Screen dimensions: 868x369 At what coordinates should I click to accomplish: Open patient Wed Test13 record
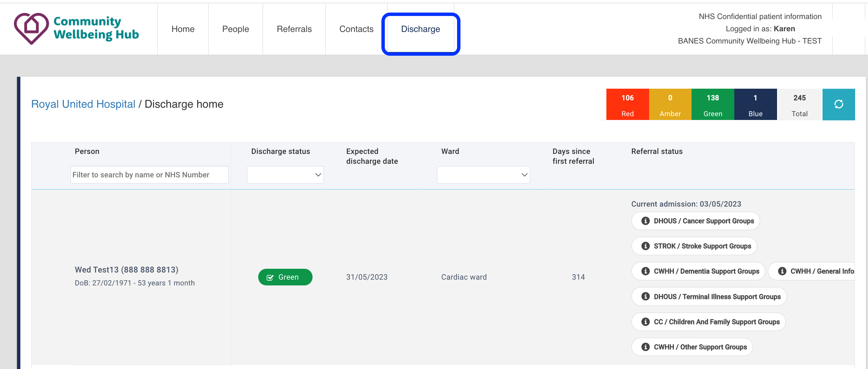(x=126, y=270)
